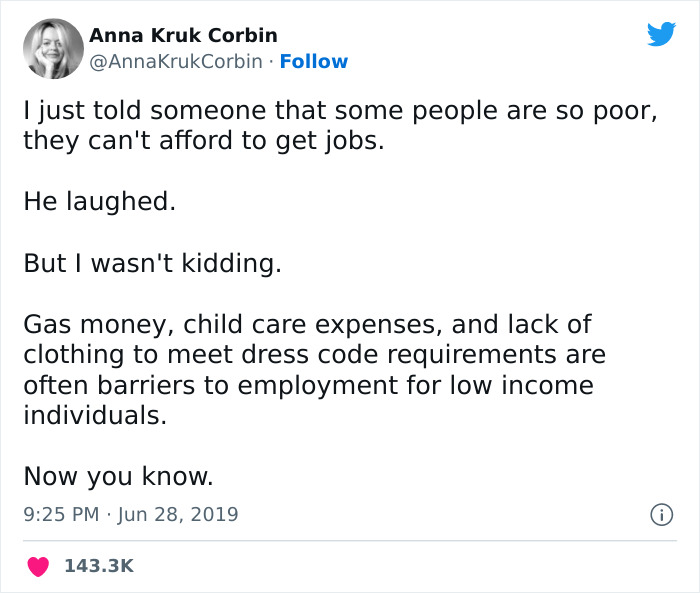Click the "often barriers to employment" line
Image resolution: width=700 pixels, height=593 pixels.
[x=308, y=385]
